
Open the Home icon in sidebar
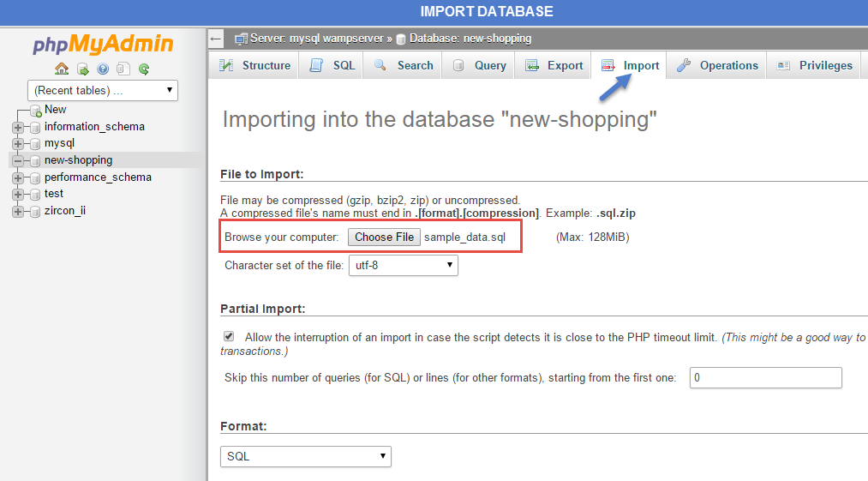62,69
